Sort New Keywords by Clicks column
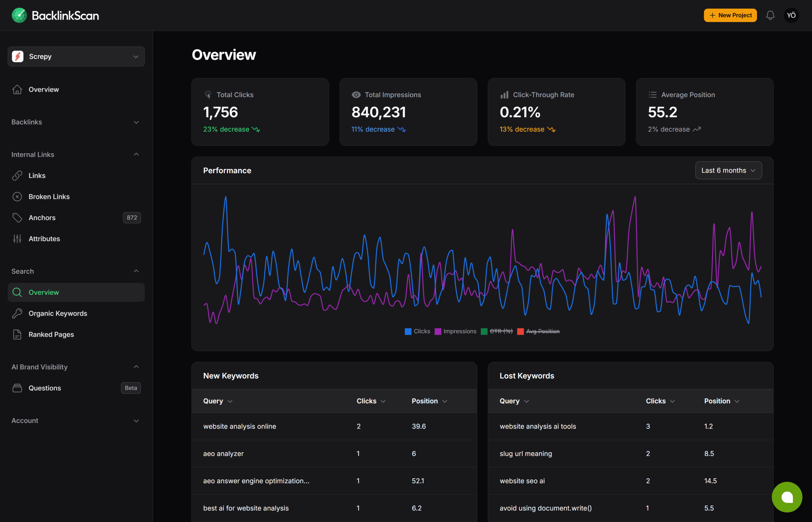 pyautogui.click(x=371, y=401)
